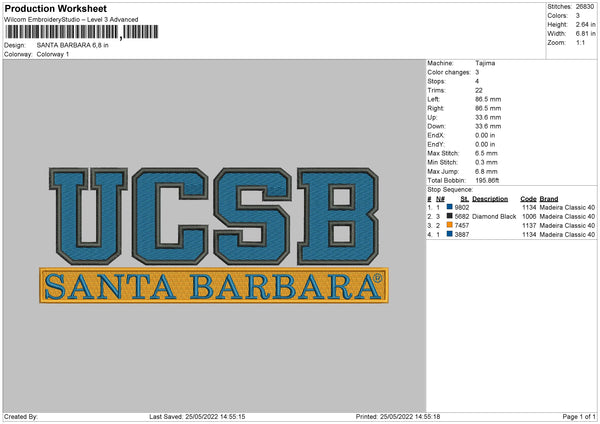600x424 pixels.
Task: Click the Stops label
Action: click(x=437, y=81)
